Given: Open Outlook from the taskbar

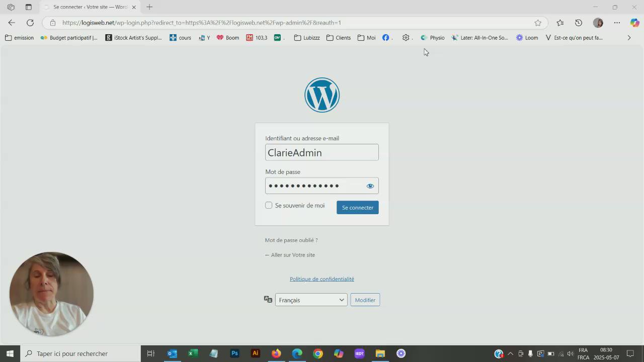Looking at the screenshot, I should (x=172, y=353).
